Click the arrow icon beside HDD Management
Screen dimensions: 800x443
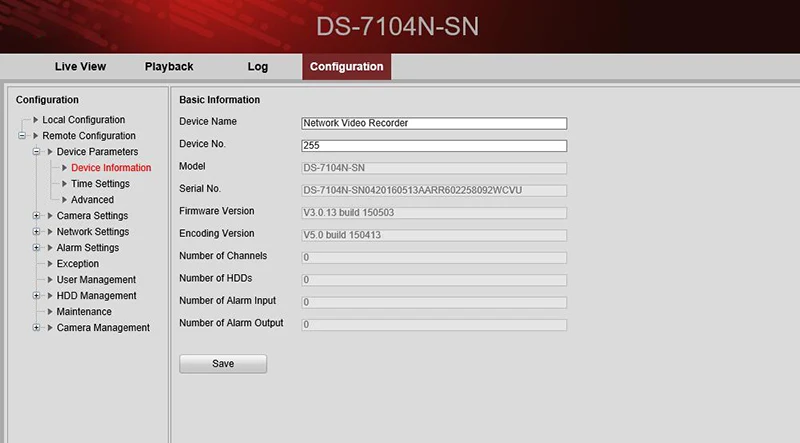pos(50,296)
